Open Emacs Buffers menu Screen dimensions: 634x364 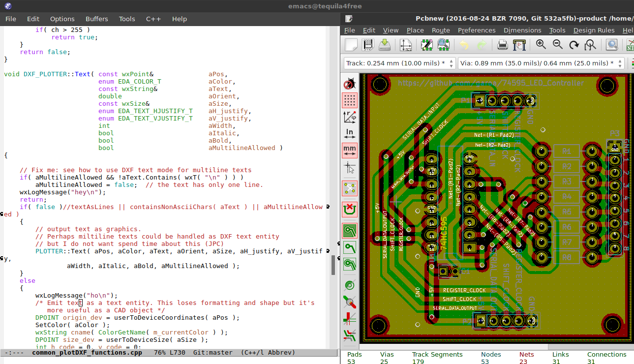coord(97,19)
